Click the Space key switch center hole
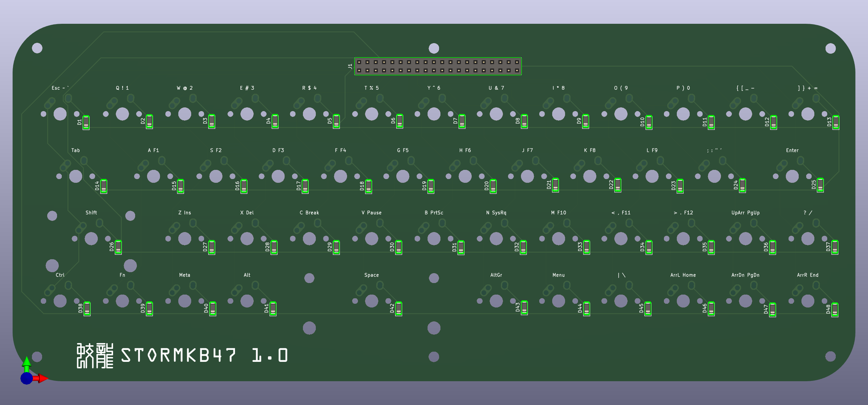The height and width of the screenshot is (405, 868). pos(372,301)
